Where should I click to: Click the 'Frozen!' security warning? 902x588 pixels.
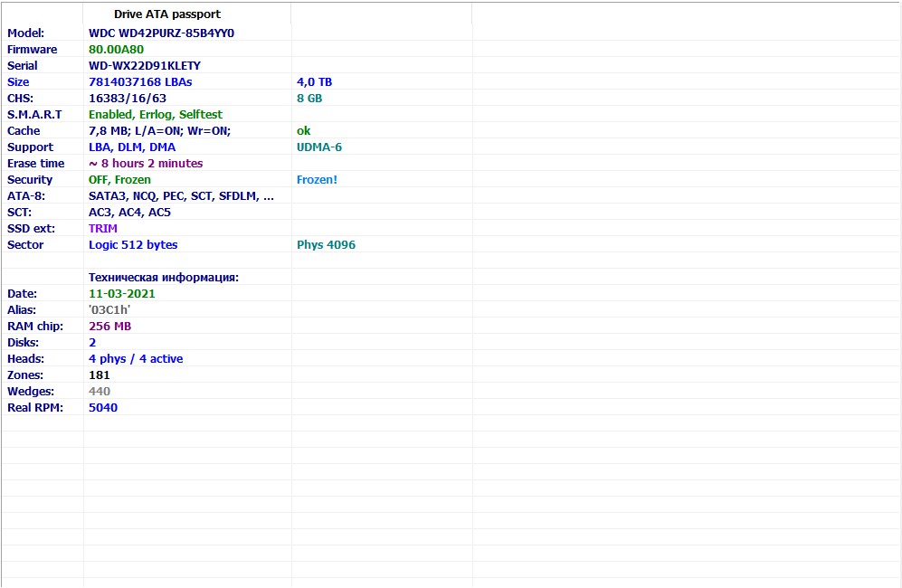pyautogui.click(x=317, y=179)
